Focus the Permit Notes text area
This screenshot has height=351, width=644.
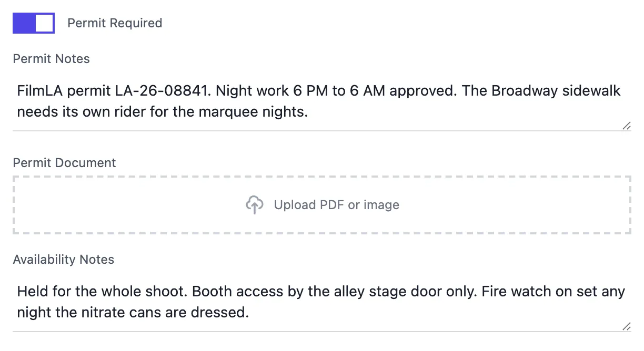pos(322,101)
